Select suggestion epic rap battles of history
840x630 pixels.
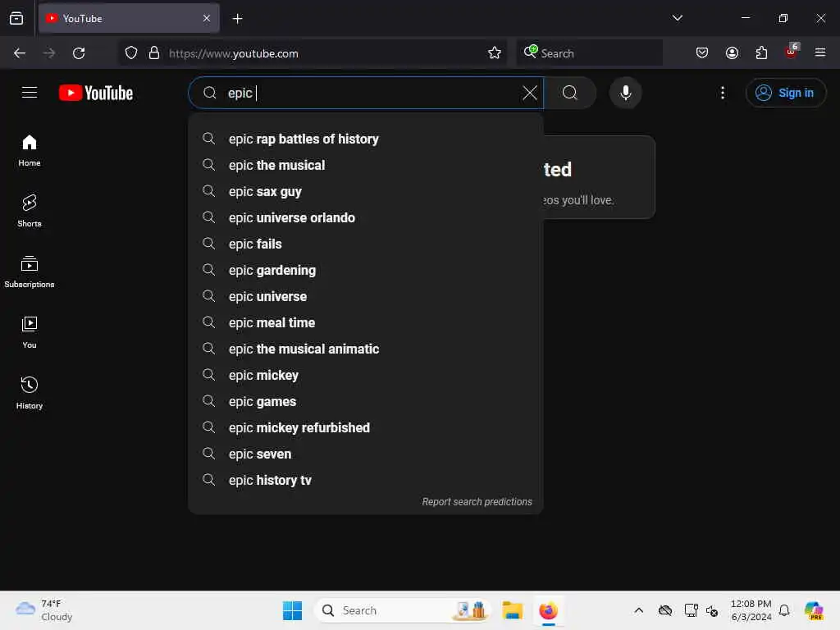pyautogui.click(x=366, y=139)
